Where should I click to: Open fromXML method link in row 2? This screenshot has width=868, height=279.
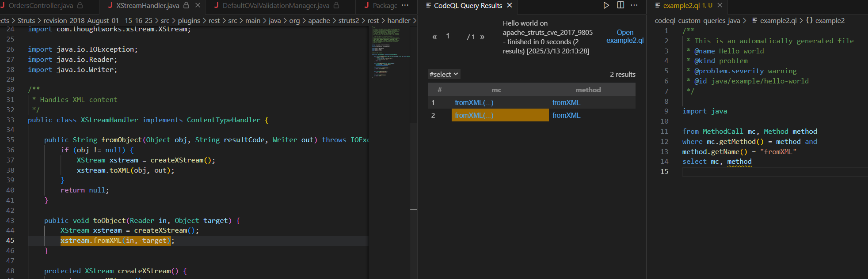click(566, 115)
